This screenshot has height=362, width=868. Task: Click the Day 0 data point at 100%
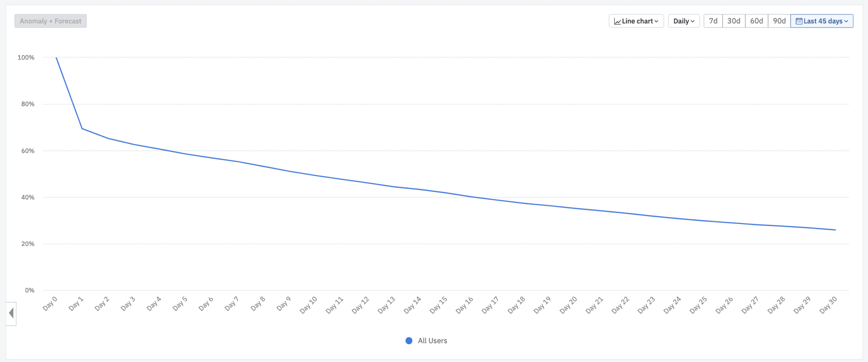(56, 57)
